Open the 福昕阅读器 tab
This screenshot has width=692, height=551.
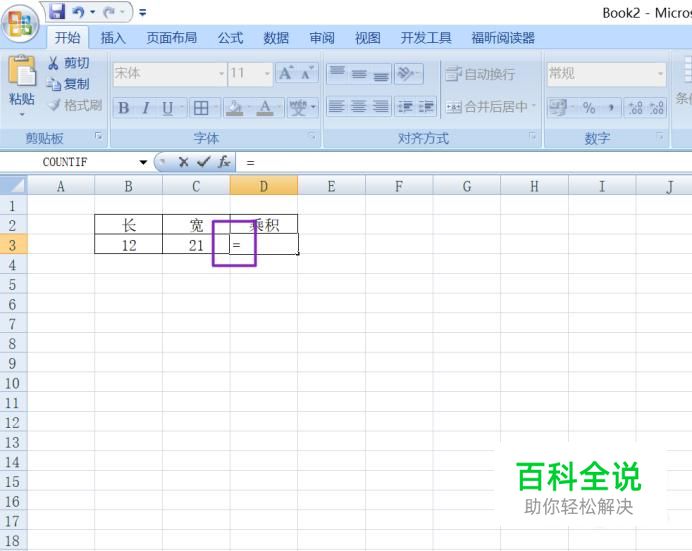click(503, 38)
